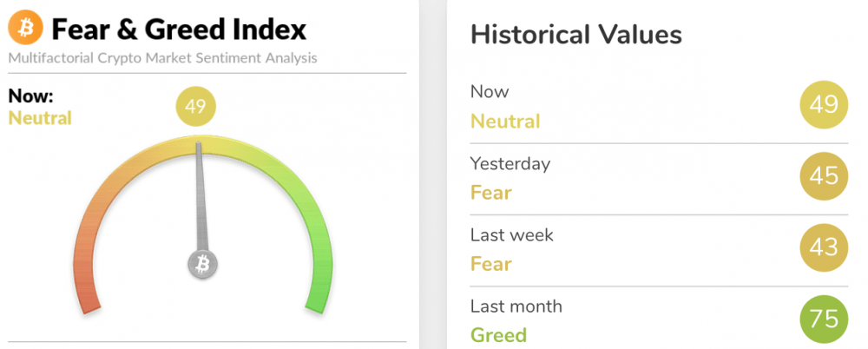Viewport: 868px width, 349px height.
Task: Click the 43 circle for Last week
Action: [824, 247]
